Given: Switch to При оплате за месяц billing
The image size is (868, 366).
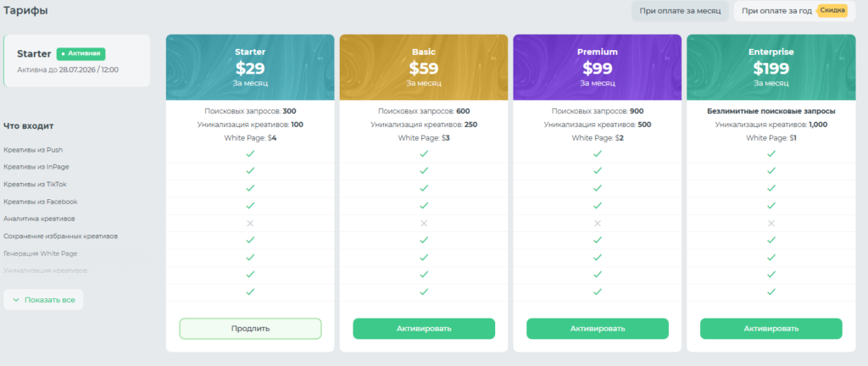Looking at the screenshot, I should [680, 11].
